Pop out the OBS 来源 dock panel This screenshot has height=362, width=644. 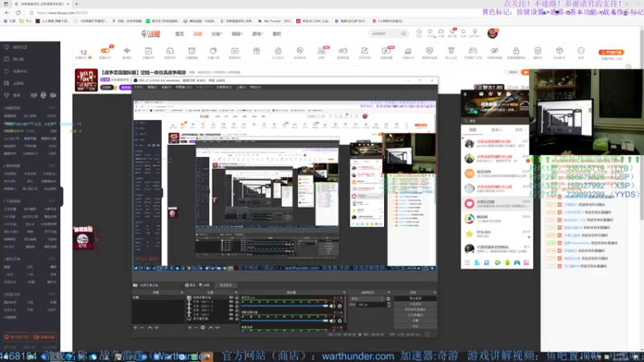click(236, 293)
